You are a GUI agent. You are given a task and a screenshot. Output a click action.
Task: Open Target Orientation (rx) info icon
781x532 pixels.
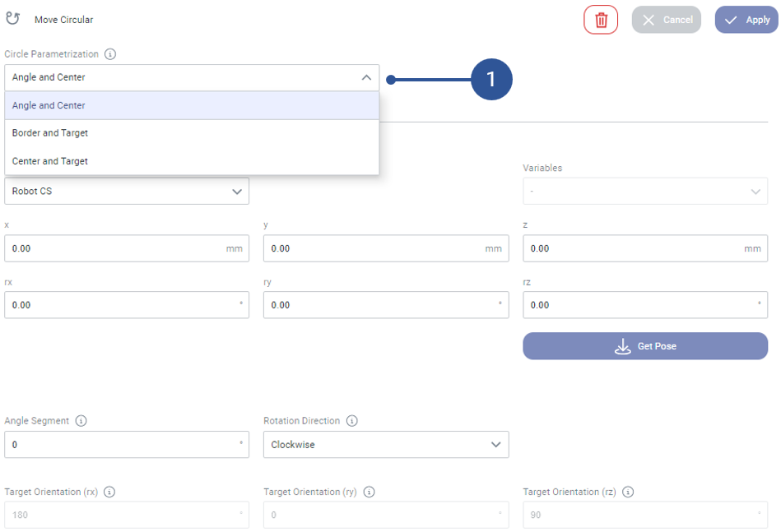click(109, 492)
